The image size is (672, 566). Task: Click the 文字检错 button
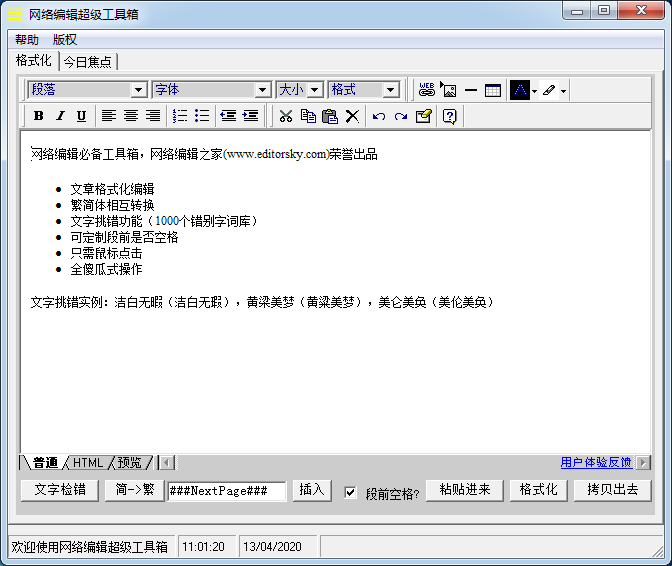click(x=60, y=490)
